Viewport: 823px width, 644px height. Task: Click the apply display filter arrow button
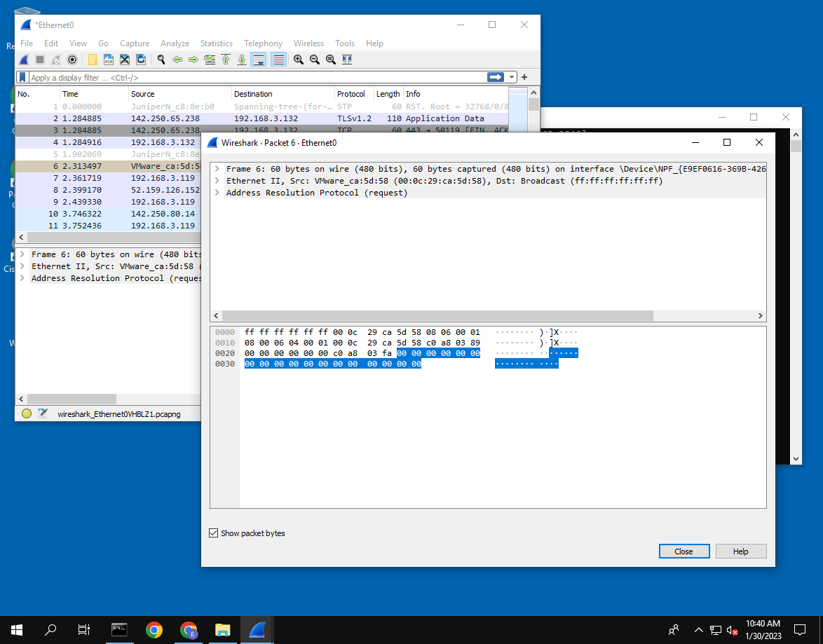pos(496,77)
